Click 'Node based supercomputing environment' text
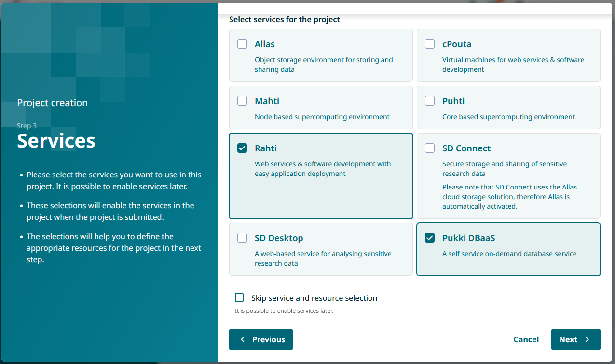 coord(322,117)
